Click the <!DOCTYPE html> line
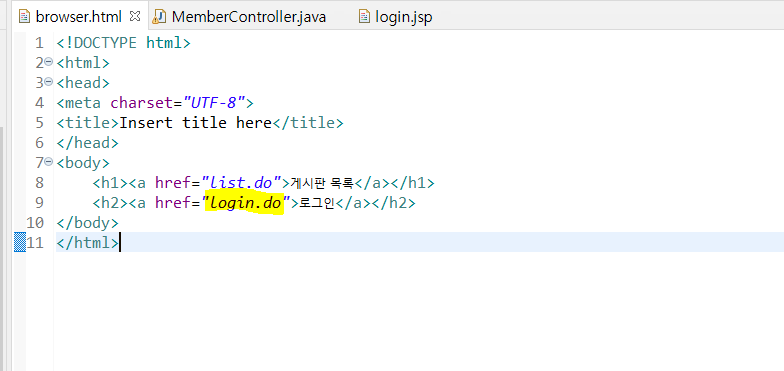Screen dimensions: 784x371 click(x=124, y=43)
